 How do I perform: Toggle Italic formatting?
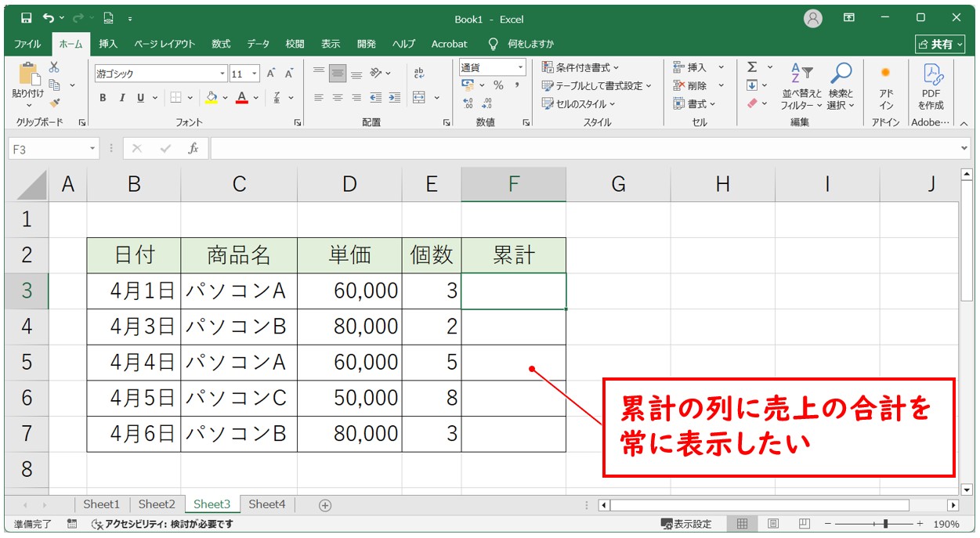(121, 98)
